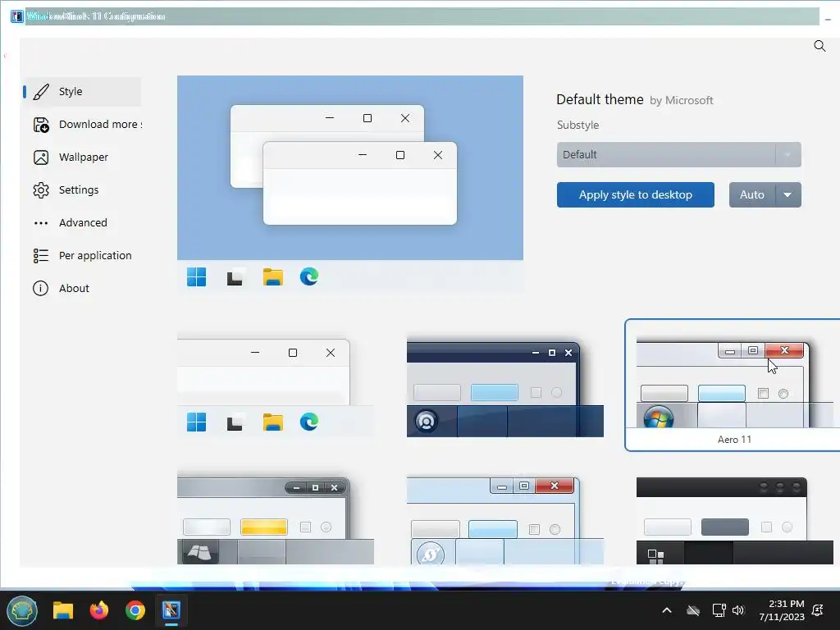The image size is (840, 630).
Task: Go to Wallpaper section
Action: pyautogui.click(x=82, y=157)
